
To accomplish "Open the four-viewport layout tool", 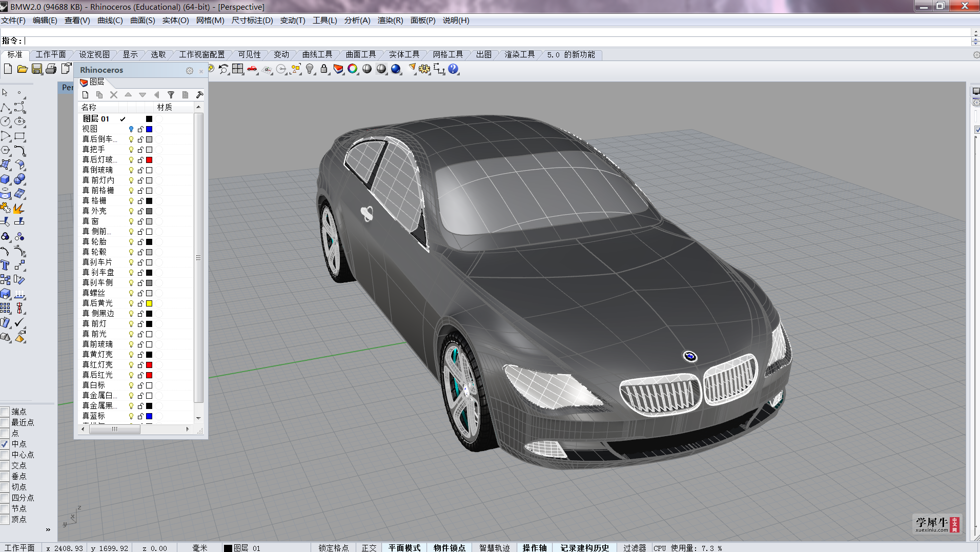I will [238, 69].
